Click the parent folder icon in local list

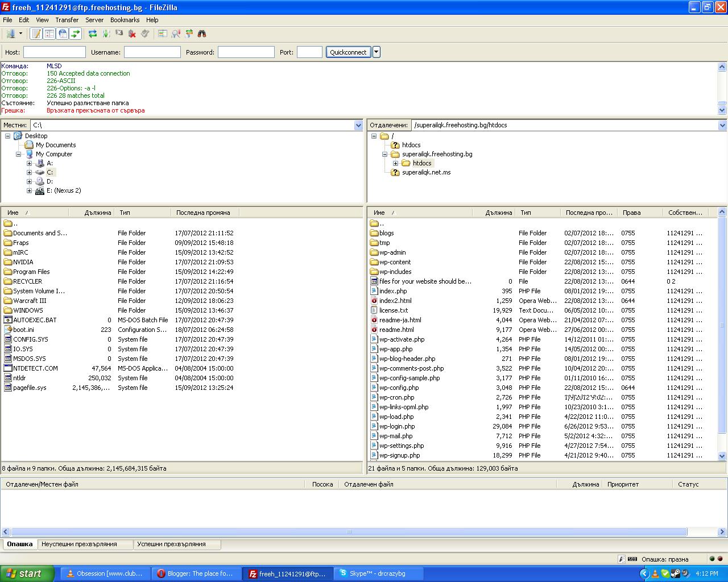8,223
